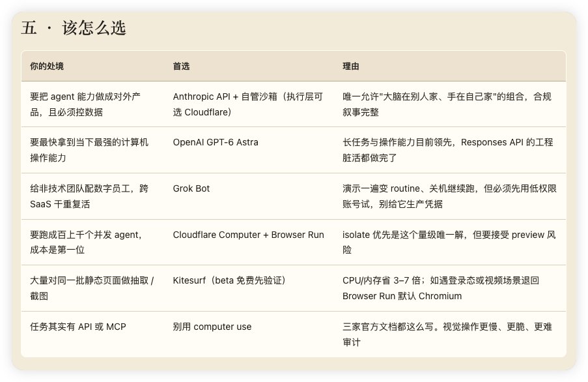Click the CPU/内存省 3–7 倍 reason cell
The image size is (588, 382).
(x=441, y=288)
